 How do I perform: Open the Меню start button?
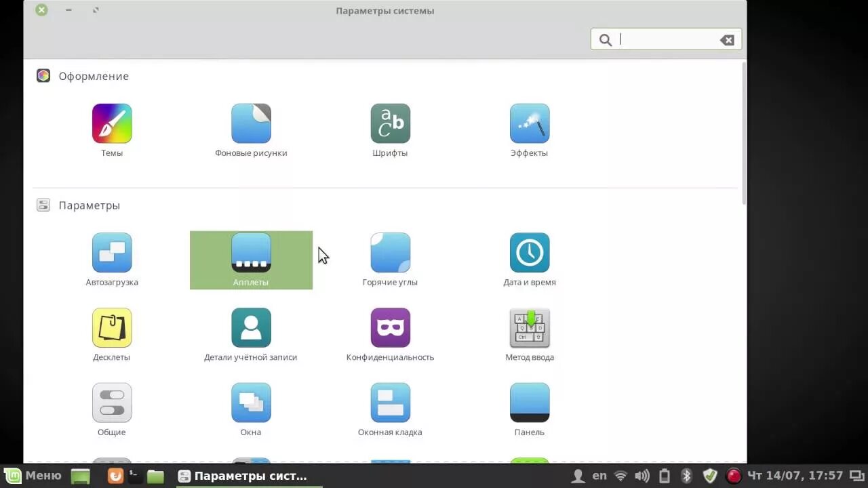point(33,476)
